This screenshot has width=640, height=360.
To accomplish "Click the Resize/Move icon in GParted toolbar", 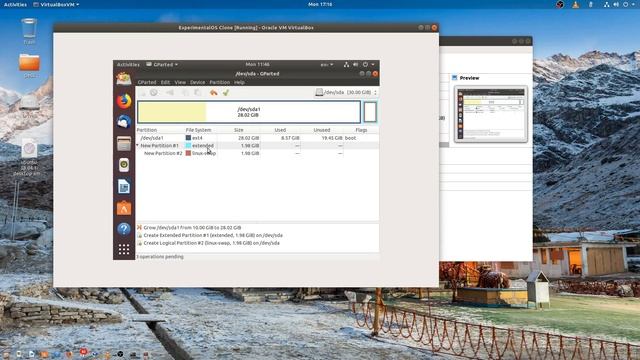I will (x=170, y=93).
